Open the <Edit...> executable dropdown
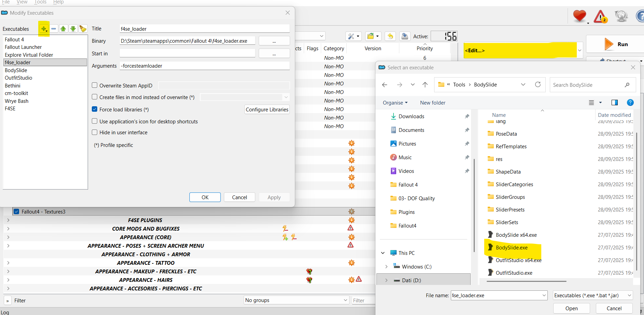 (x=523, y=50)
